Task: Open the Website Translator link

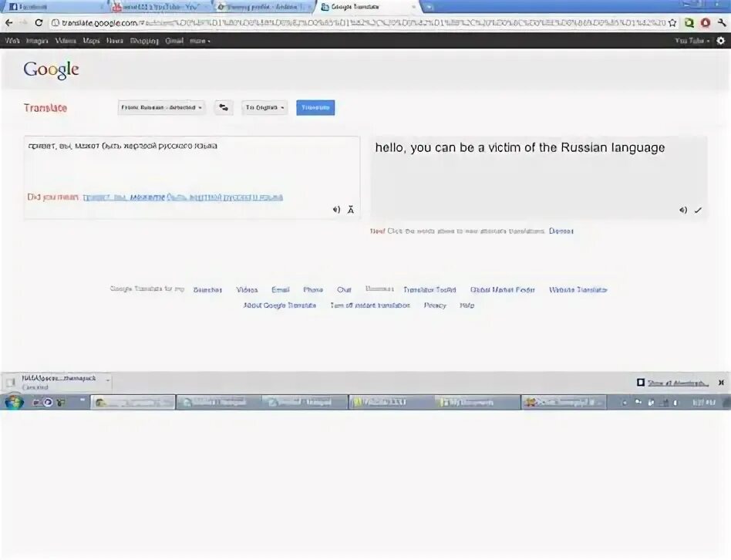Action: click(x=578, y=290)
